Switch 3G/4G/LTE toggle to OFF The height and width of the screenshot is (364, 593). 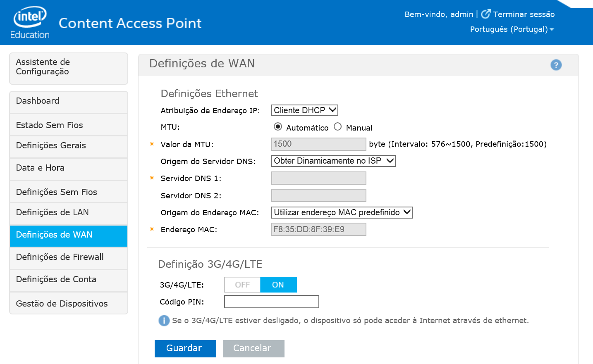(x=242, y=285)
